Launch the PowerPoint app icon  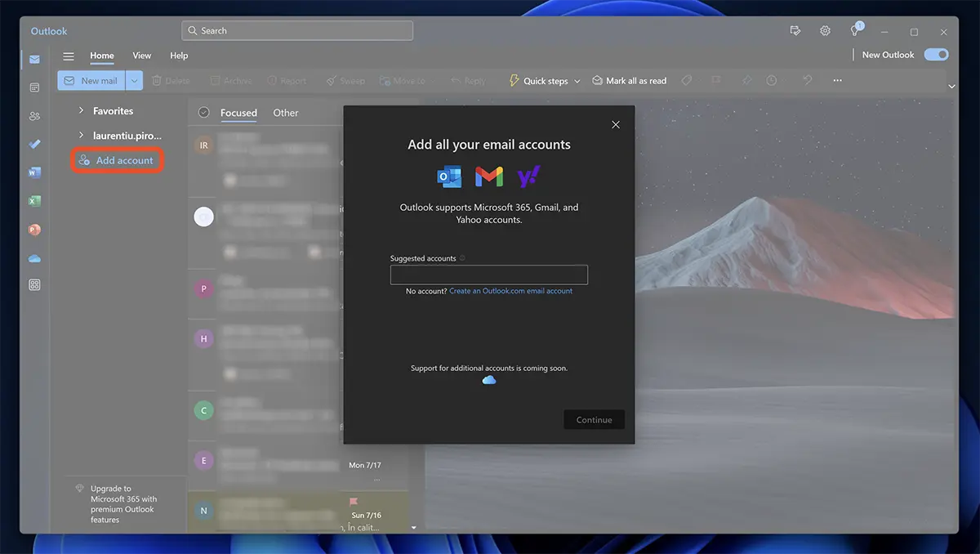(34, 230)
